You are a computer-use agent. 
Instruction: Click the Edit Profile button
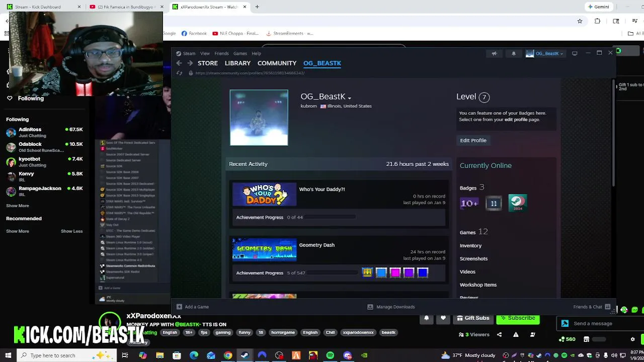473,140
